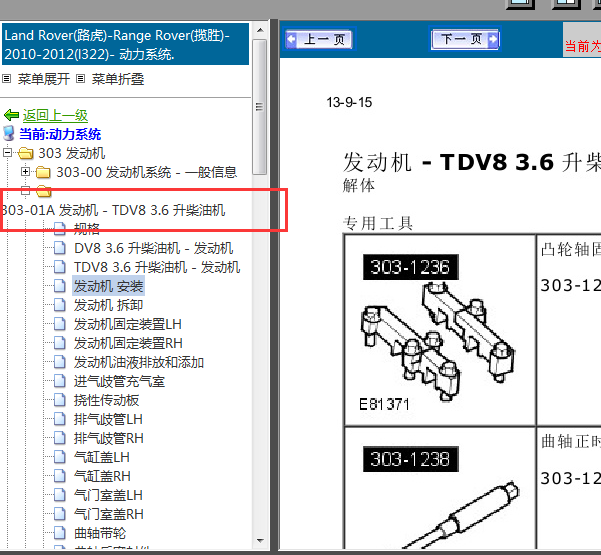This screenshot has height=555, width=601.
Task: Open 挠性传动板 page
Action: 106,400
